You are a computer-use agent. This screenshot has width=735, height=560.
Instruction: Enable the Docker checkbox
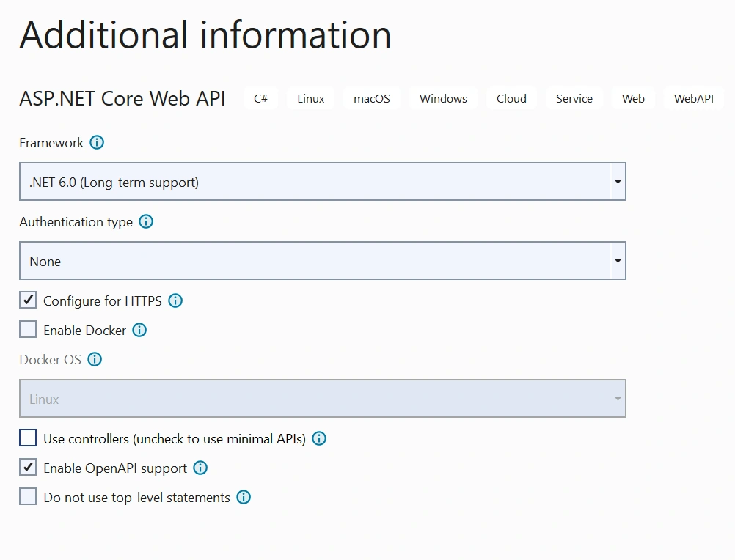click(x=28, y=330)
